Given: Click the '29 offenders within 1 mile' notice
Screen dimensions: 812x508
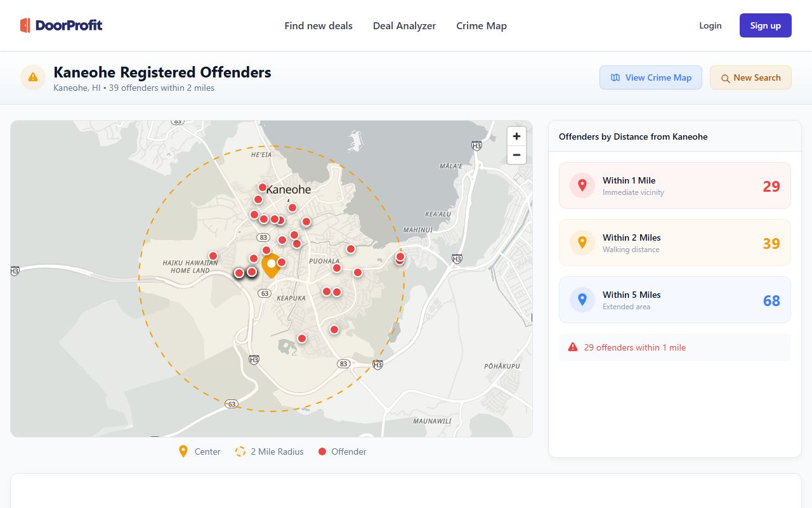Looking at the screenshot, I should coord(675,347).
